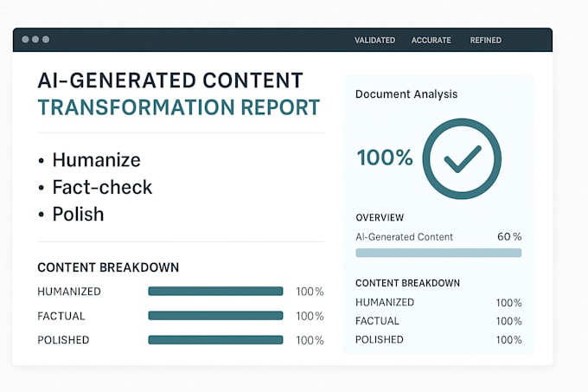Click the AI-Generated Content progress bar

438,253
